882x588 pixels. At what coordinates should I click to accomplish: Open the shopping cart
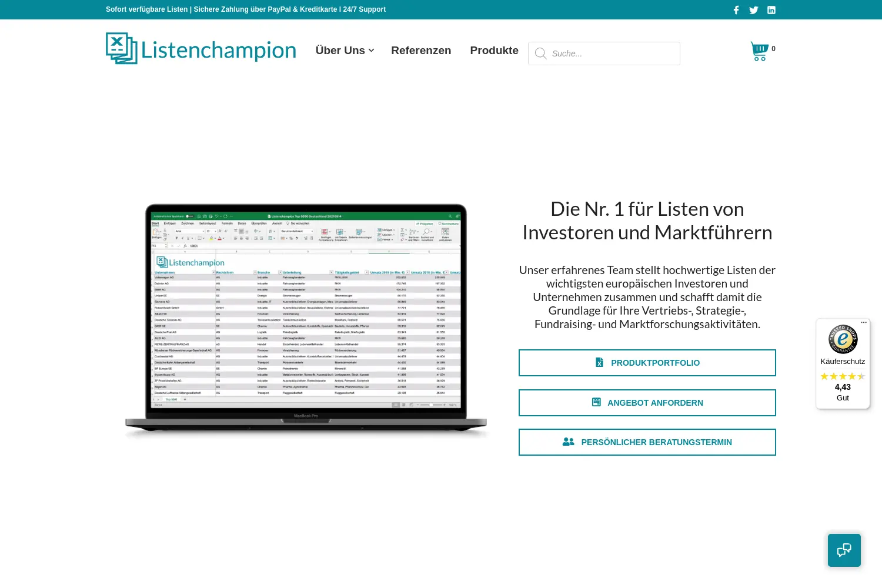coord(759,51)
